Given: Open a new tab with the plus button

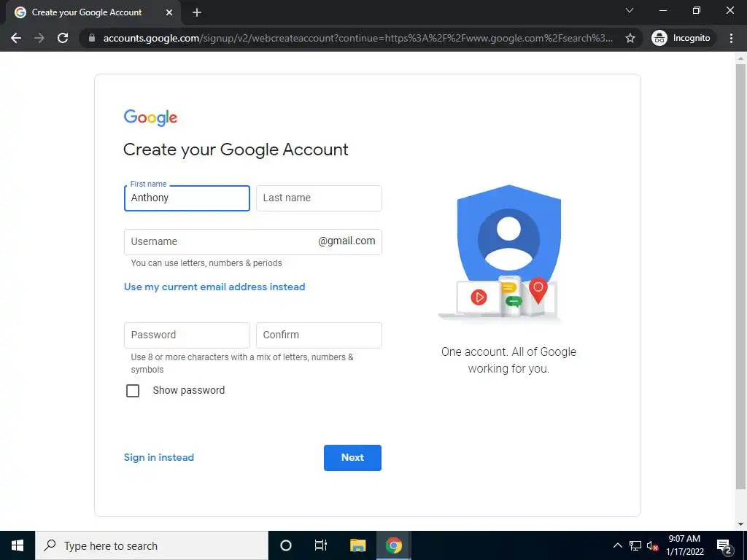Looking at the screenshot, I should [x=197, y=12].
